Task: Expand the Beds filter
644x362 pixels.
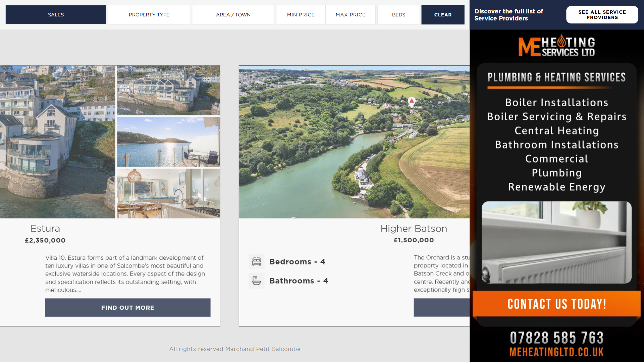Action: (x=398, y=15)
